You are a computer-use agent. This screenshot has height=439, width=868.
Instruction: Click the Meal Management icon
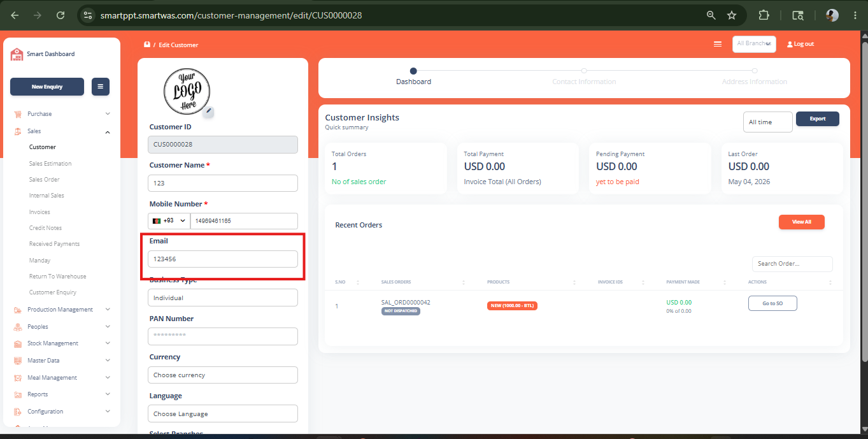18,378
